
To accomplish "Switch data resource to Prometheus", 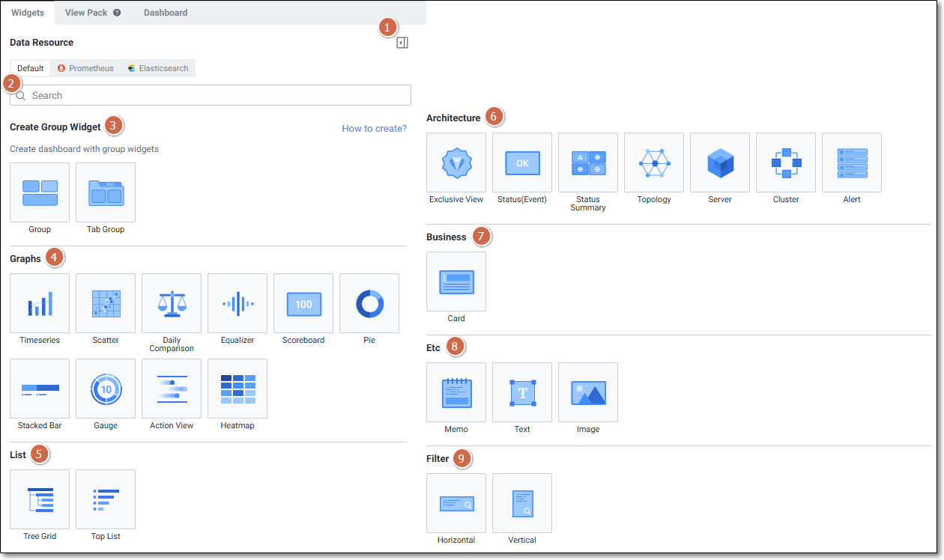I will (x=85, y=68).
